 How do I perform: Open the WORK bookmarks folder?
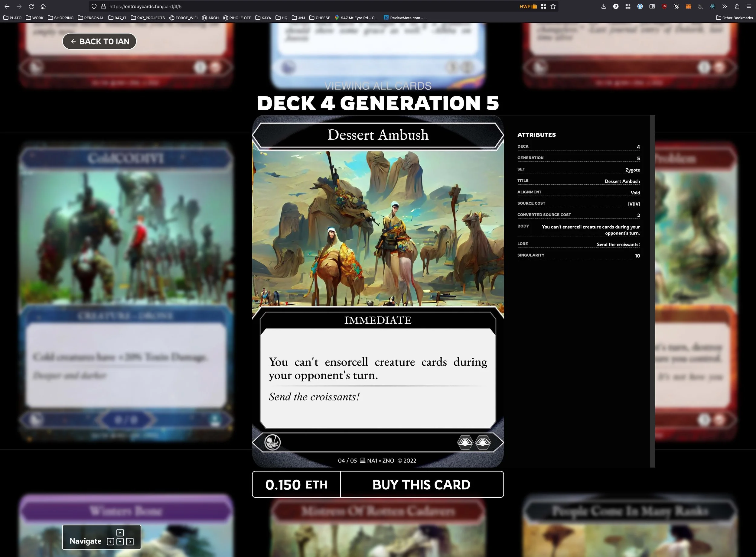click(35, 18)
